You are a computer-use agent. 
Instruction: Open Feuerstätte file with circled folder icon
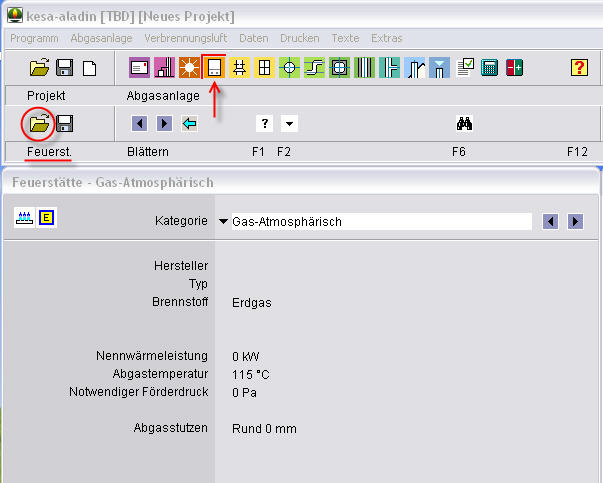pos(39,124)
